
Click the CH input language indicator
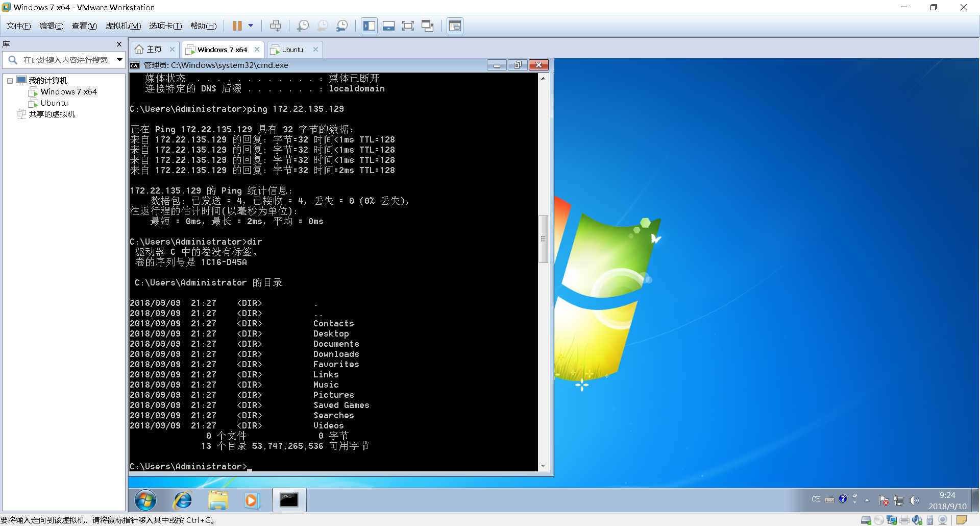point(816,499)
